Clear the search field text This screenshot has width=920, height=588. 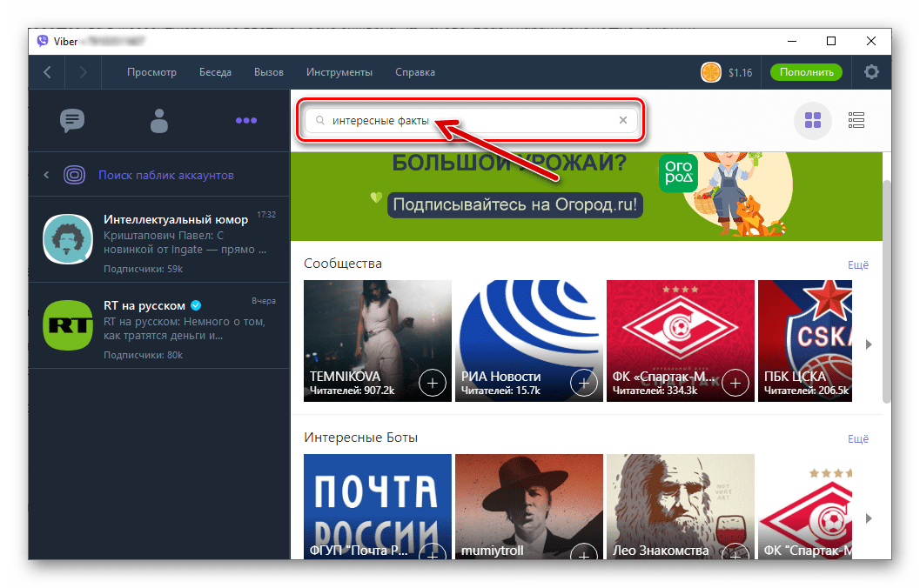(x=623, y=121)
